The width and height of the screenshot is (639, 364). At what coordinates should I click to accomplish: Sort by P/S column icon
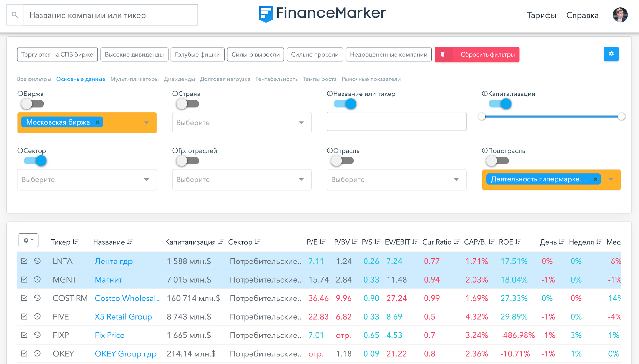(378, 242)
